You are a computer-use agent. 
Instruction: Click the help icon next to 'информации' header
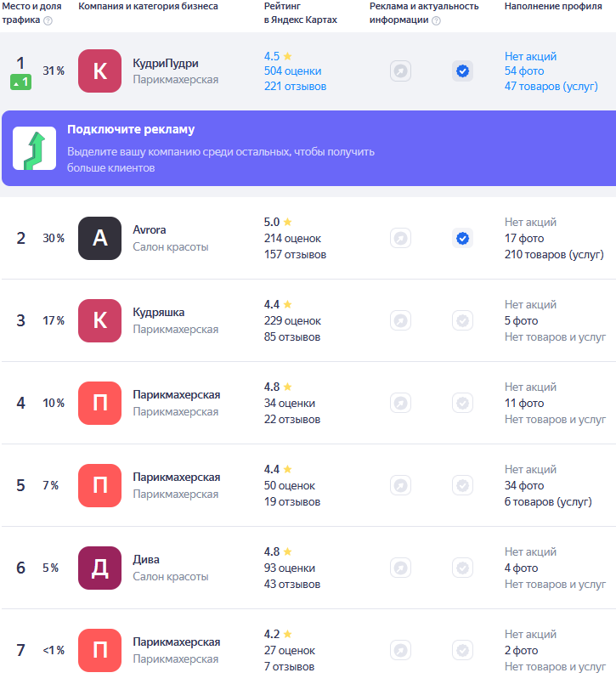coord(436,20)
